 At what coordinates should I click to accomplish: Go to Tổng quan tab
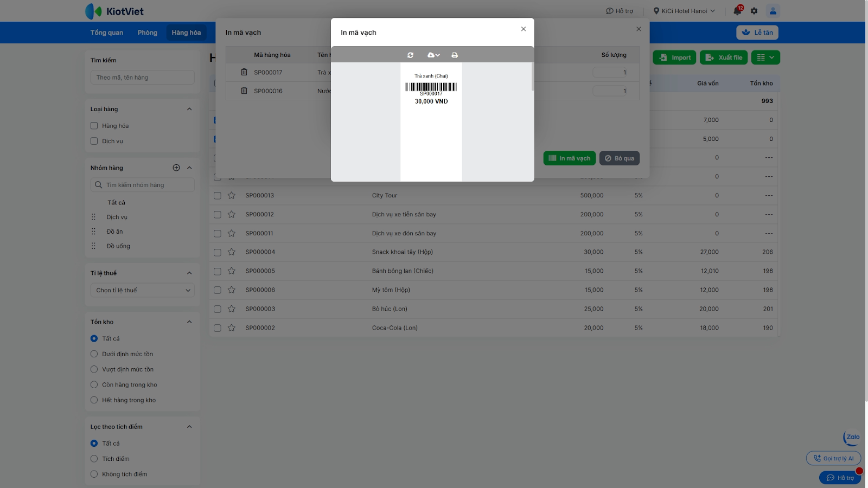(107, 33)
